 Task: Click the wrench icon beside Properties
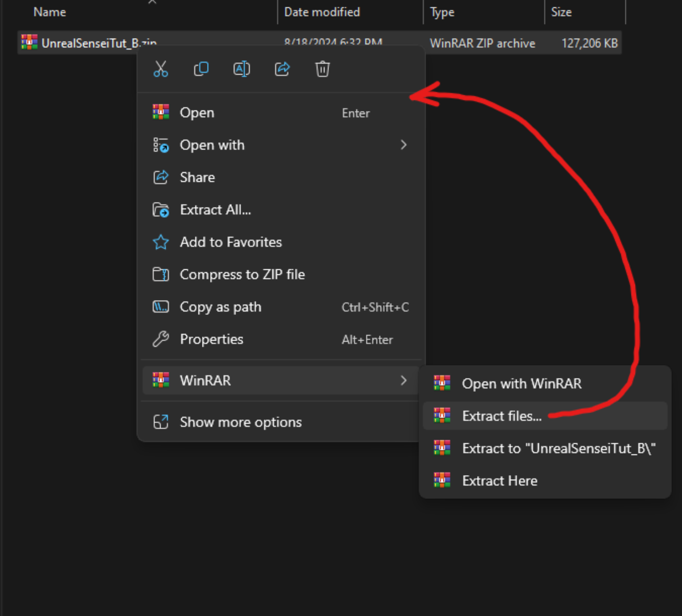pyautogui.click(x=161, y=339)
